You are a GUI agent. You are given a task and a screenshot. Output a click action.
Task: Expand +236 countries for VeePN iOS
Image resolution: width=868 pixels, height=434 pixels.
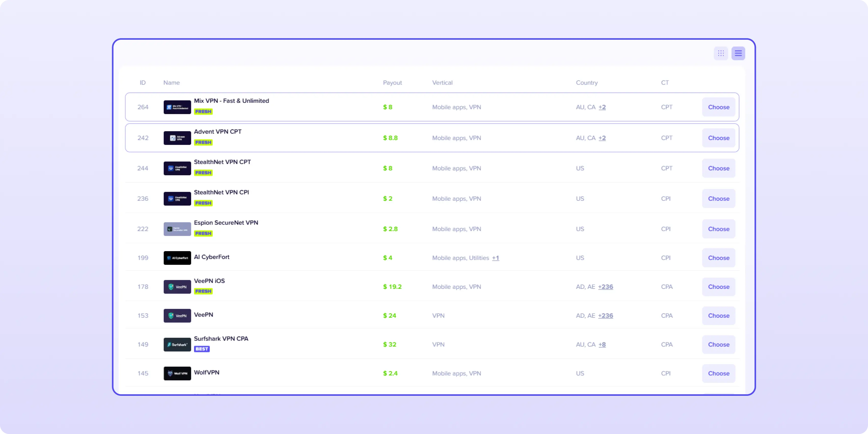(x=605, y=287)
